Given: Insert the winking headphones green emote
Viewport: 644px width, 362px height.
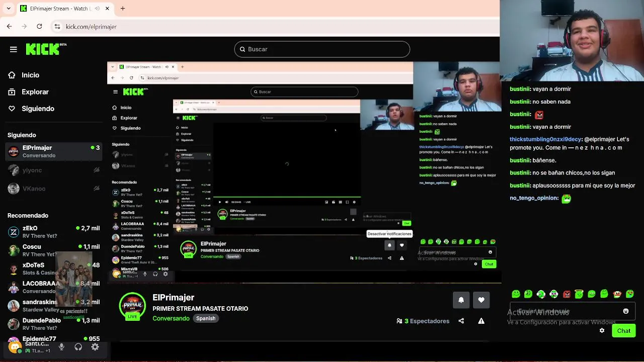Looking at the screenshot, I should tap(541, 294).
